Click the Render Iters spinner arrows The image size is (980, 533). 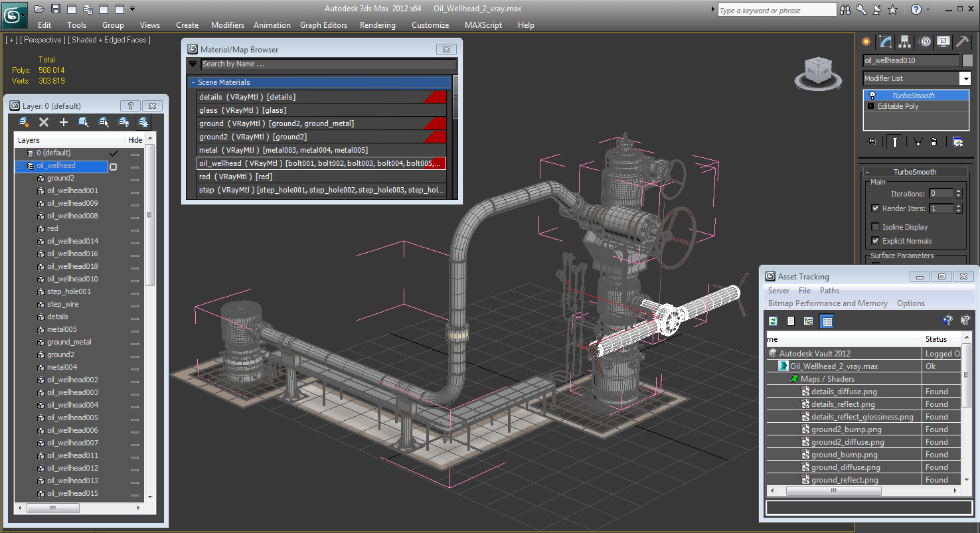pos(958,208)
